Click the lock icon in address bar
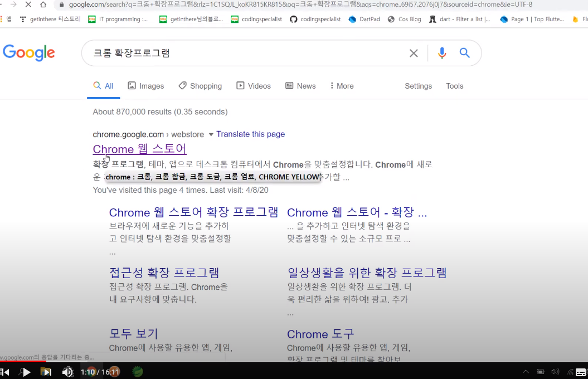The height and width of the screenshot is (379, 588). [61, 4]
